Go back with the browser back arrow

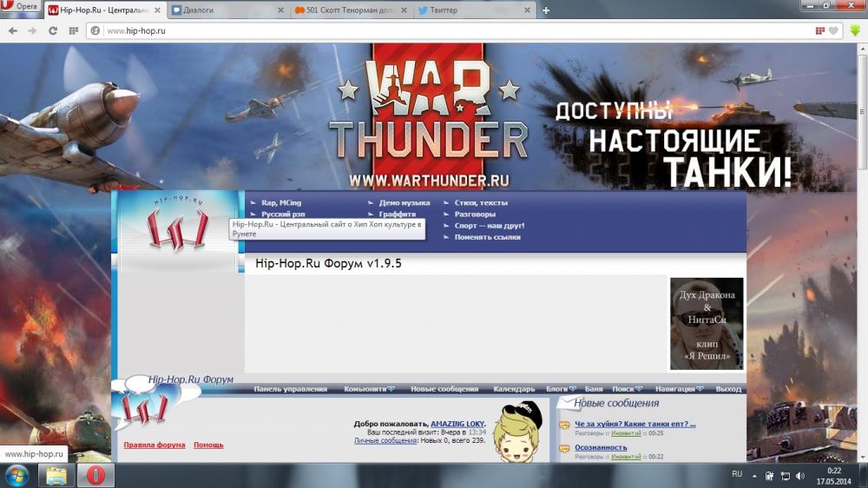[13, 31]
